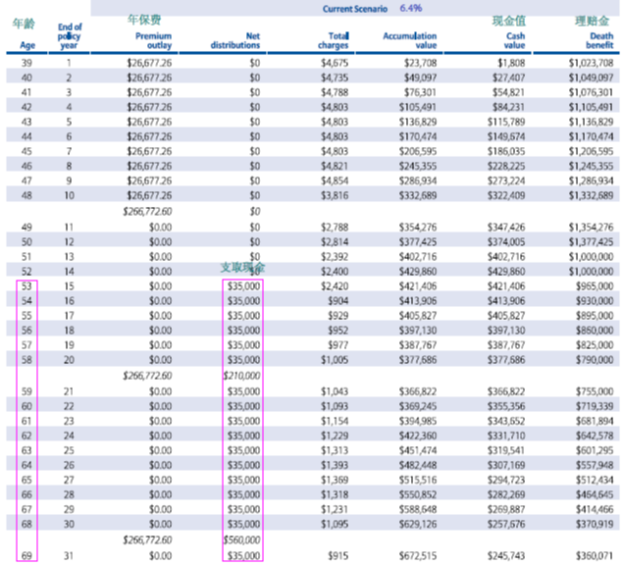
Task: Click the "Total charges" column header
Action: [x=333, y=41]
